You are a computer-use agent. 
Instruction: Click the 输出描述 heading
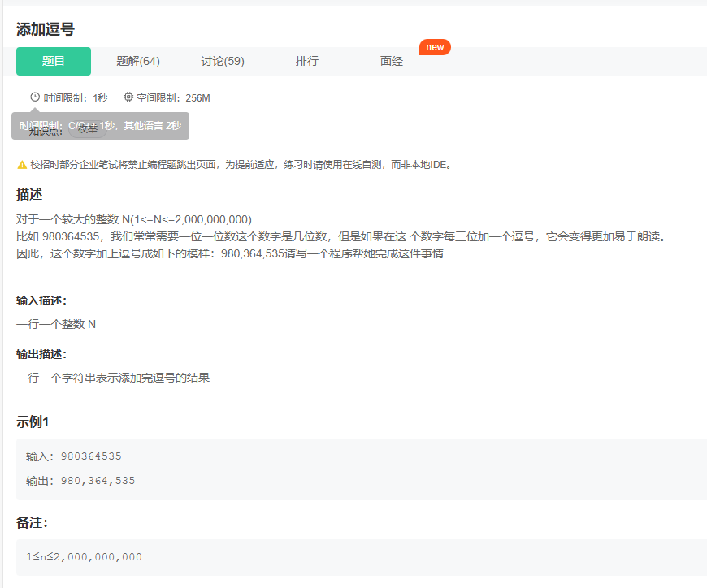(x=41, y=355)
